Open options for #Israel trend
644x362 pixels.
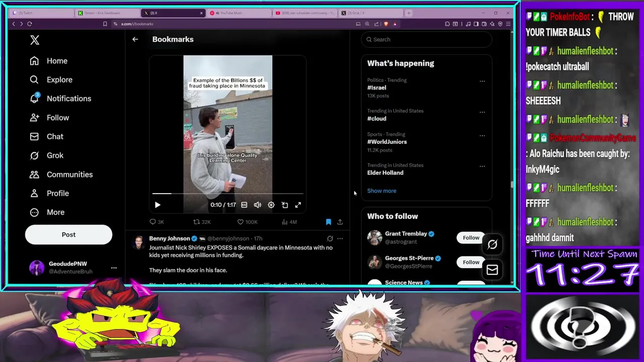[x=482, y=81]
